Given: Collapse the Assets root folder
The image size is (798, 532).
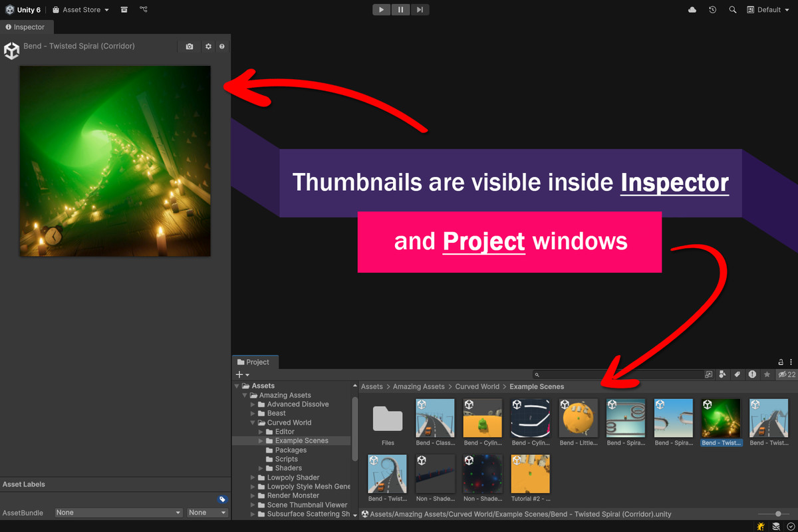Looking at the screenshot, I should click(237, 386).
